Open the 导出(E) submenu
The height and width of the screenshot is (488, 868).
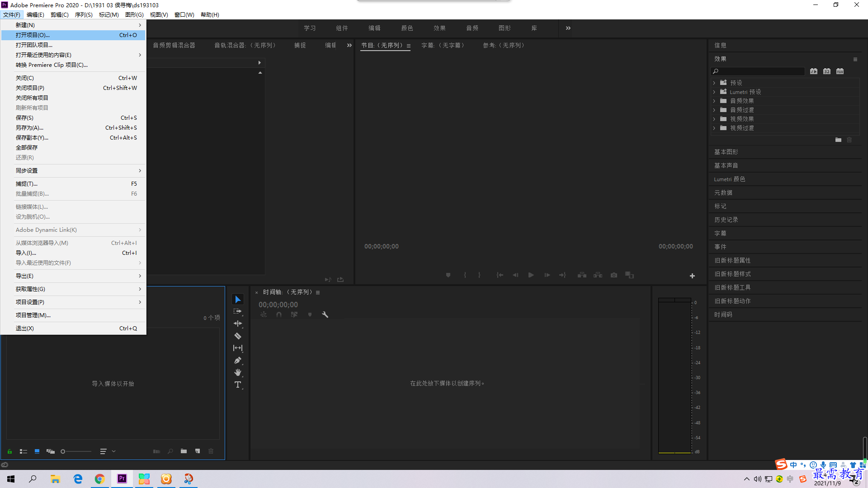(x=73, y=276)
